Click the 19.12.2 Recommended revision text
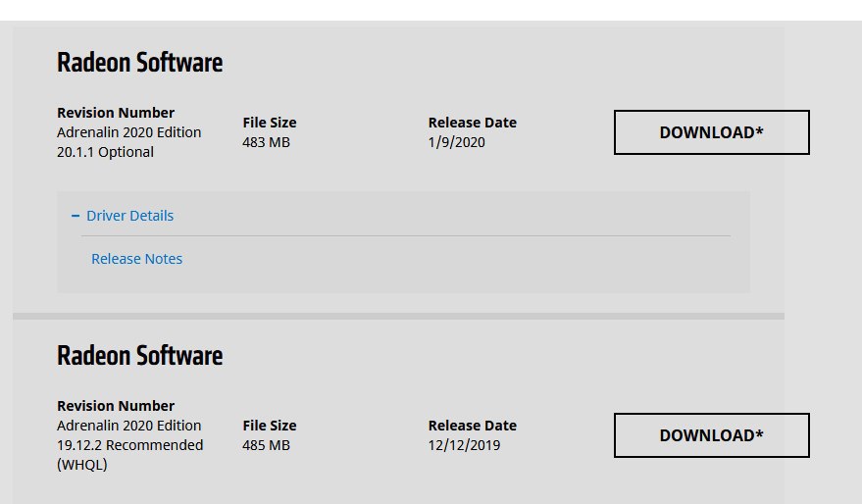 tap(129, 445)
